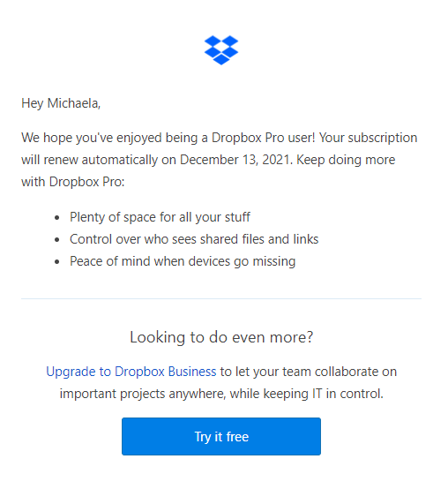448x489 pixels.
Task: Click the renewal date 'December 13, 2021'
Action: (235, 160)
